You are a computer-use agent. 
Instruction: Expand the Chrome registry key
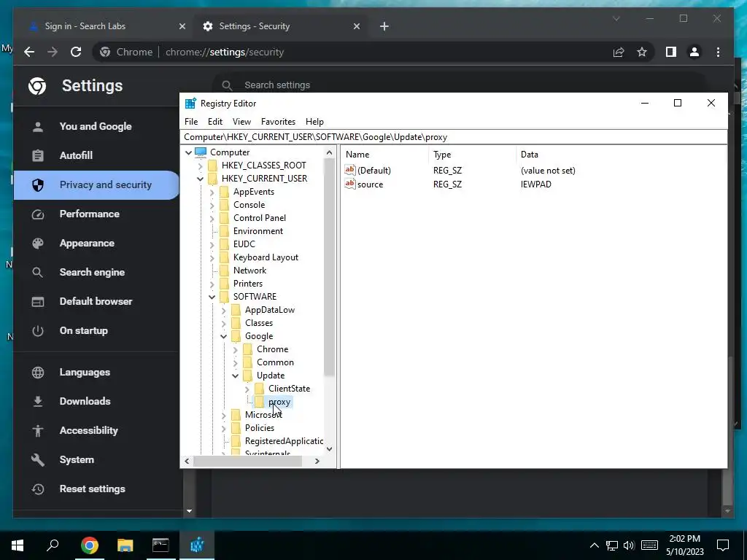(236, 349)
